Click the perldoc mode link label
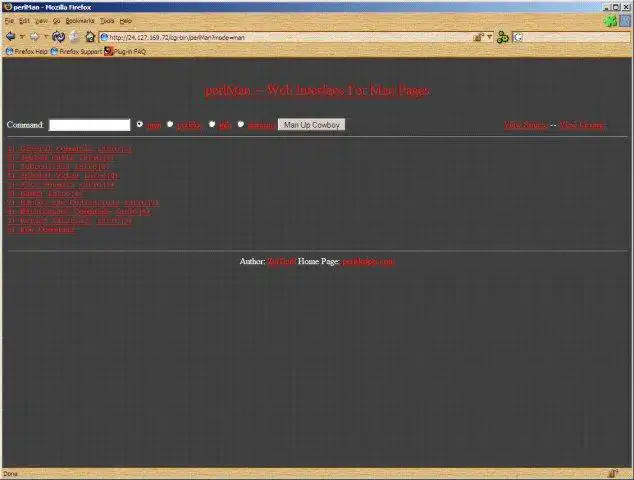 pos(188,125)
